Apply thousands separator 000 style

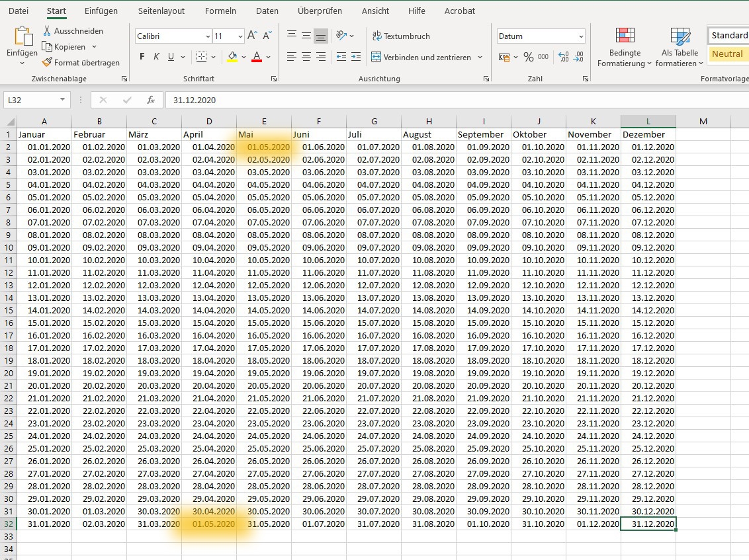(x=543, y=57)
